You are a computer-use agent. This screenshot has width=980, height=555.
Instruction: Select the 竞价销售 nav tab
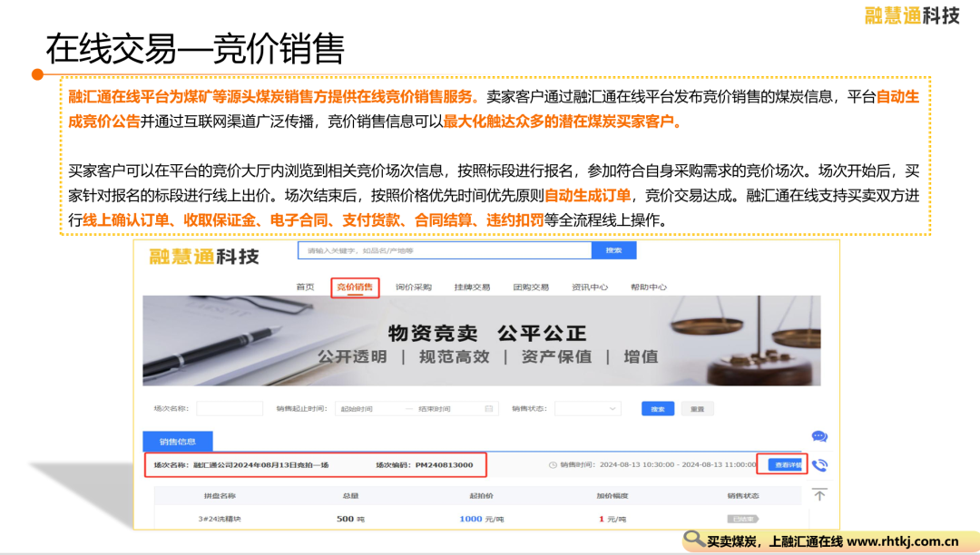click(x=355, y=287)
